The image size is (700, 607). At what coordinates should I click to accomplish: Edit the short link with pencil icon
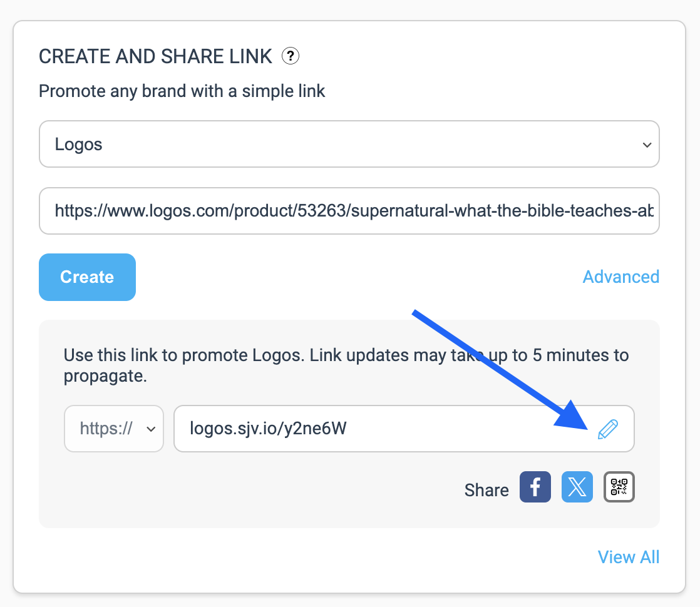click(x=607, y=429)
